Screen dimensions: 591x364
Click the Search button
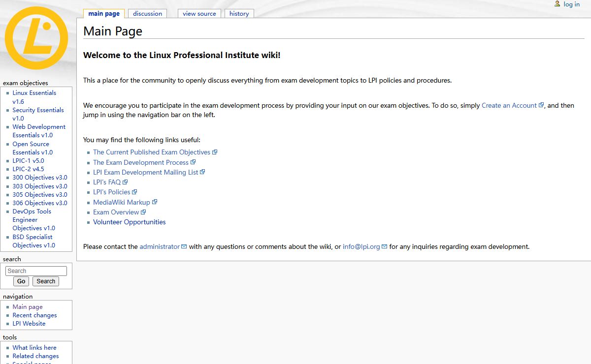tap(46, 281)
